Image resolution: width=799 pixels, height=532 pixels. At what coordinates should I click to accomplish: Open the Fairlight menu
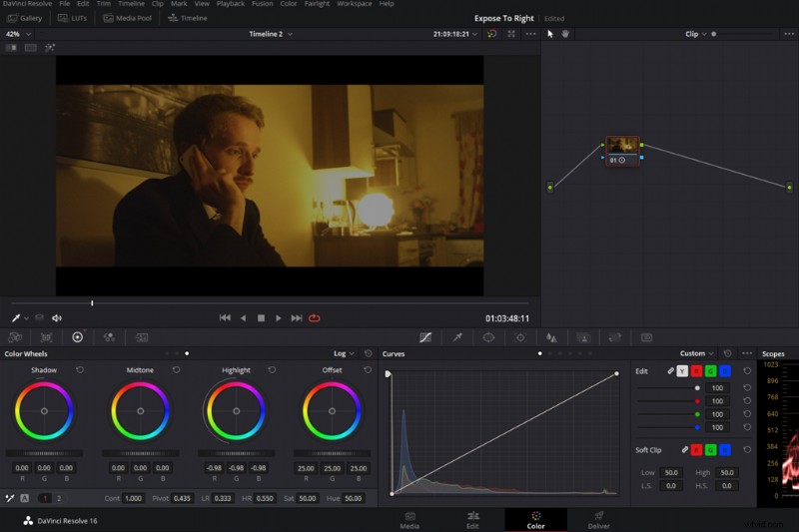(317, 4)
